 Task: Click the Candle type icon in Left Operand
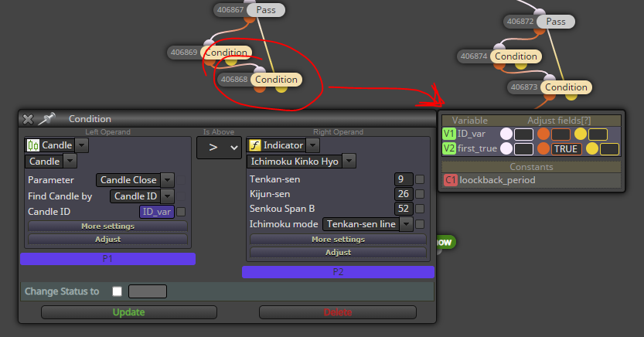click(x=32, y=145)
